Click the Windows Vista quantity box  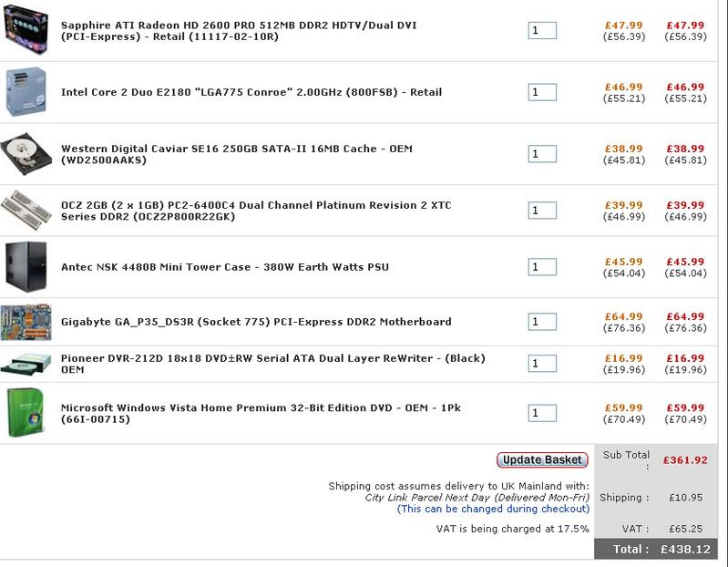(542, 413)
